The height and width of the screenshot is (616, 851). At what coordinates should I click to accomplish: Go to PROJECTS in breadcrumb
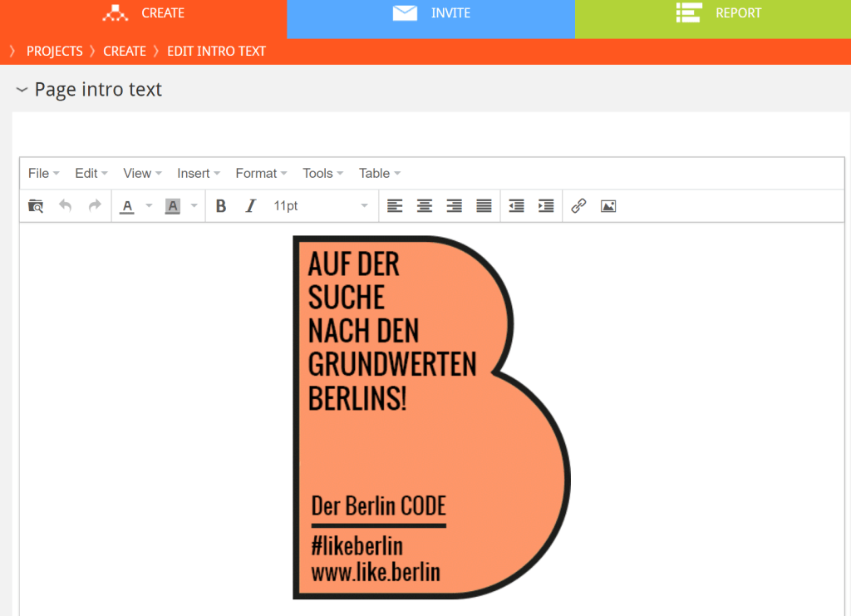point(54,52)
